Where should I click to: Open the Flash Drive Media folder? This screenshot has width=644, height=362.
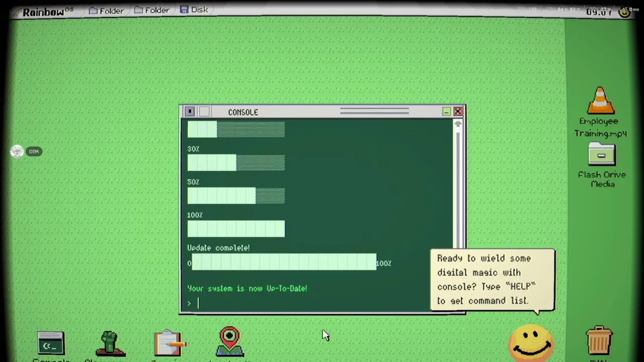[x=602, y=166]
